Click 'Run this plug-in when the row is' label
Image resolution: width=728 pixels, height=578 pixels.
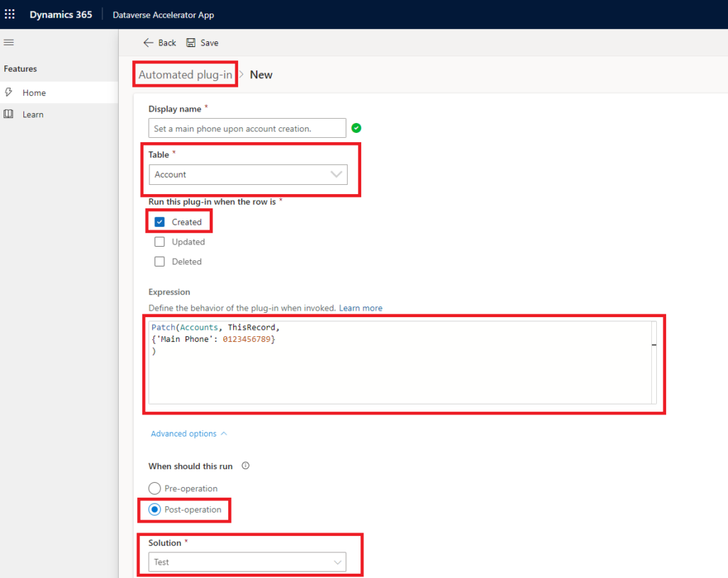point(212,202)
